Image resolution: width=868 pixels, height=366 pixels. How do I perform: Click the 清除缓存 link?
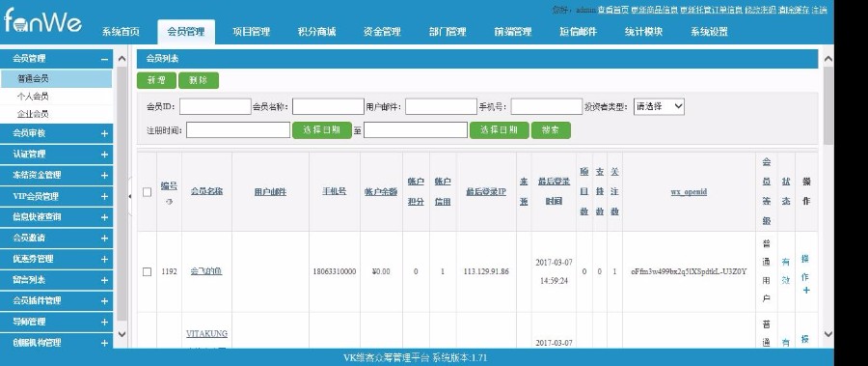[794, 10]
